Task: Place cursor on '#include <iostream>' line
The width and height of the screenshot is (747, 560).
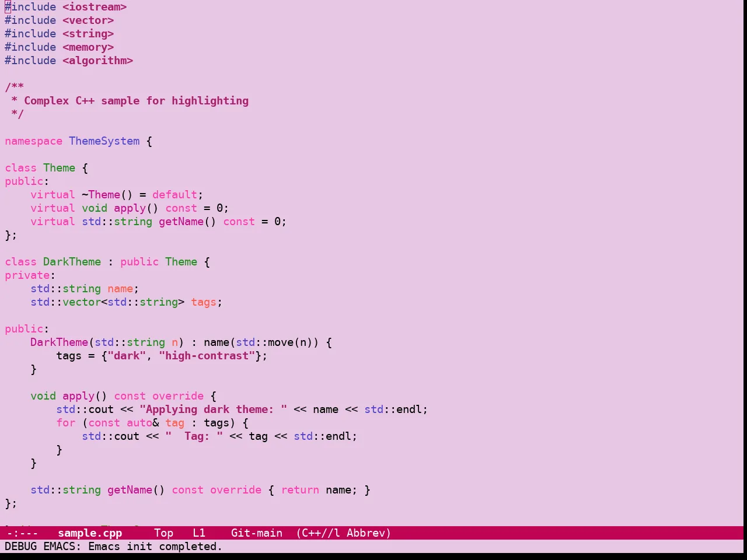Action: pyautogui.click(x=66, y=7)
